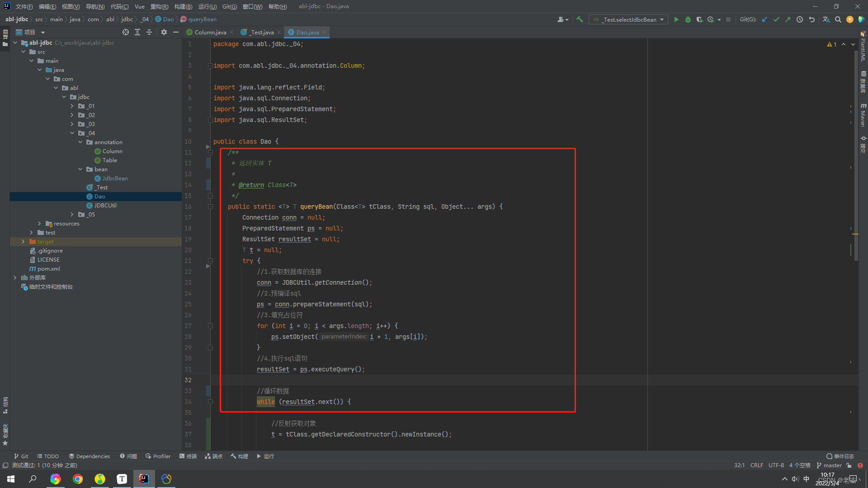This screenshot has width=868, height=488.
Task: Click the orange update arrow icon
Action: pos(850,19)
